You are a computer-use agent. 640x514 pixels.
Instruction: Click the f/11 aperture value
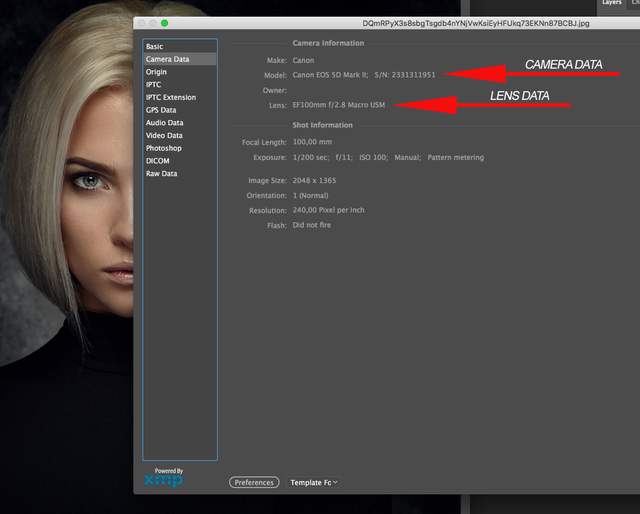point(344,158)
